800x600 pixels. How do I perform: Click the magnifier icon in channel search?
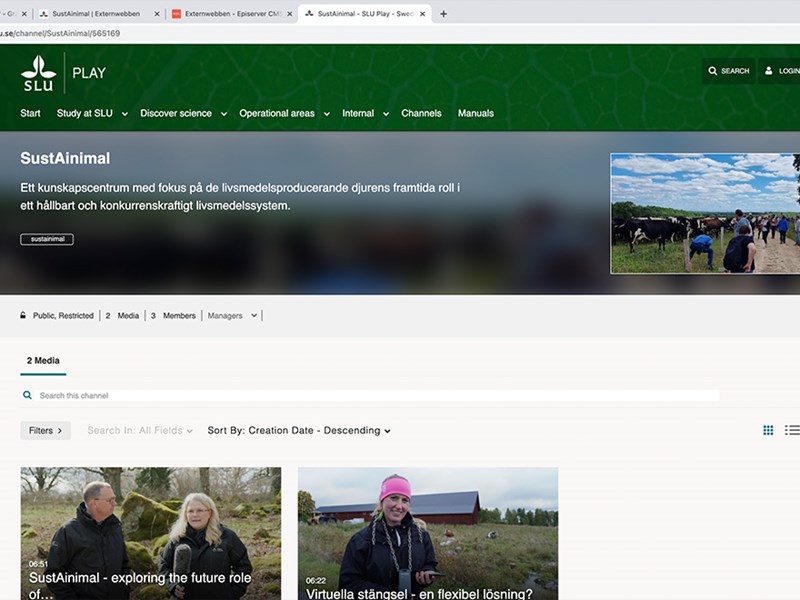28,395
